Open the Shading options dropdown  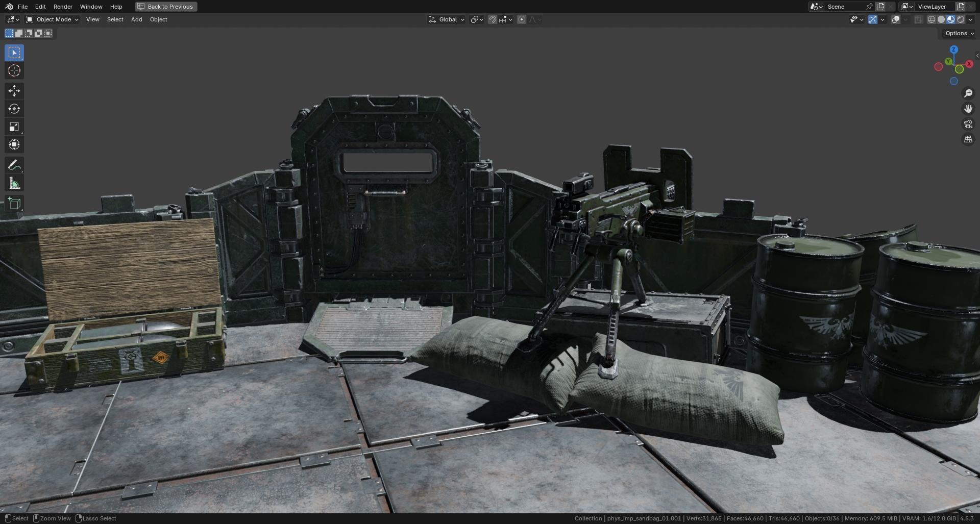pos(970,19)
